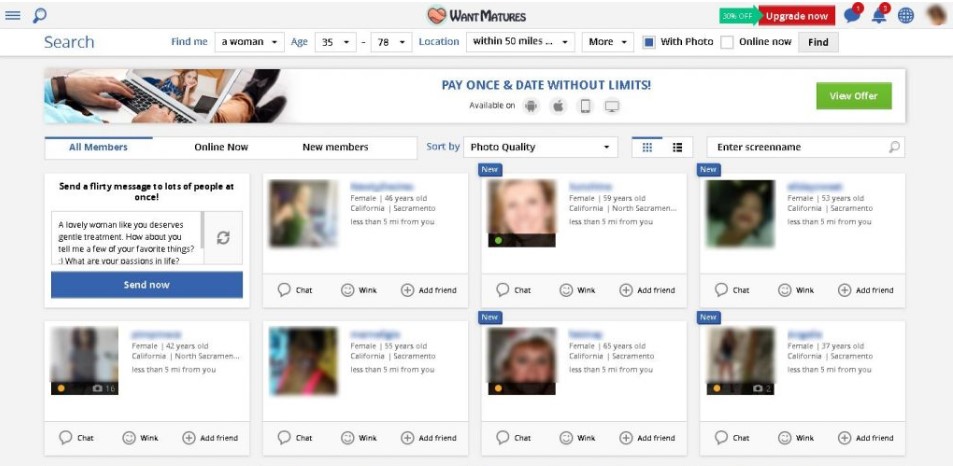This screenshot has width=953, height=466.
Task: Open the 'within 50 miles' location dropdown
Action: click(520, 42)
